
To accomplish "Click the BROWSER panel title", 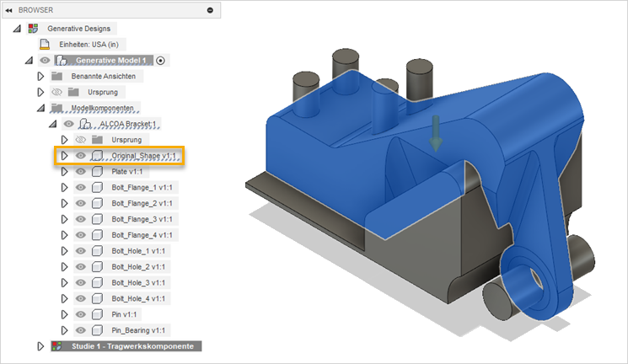I will (x=35, y=10).
